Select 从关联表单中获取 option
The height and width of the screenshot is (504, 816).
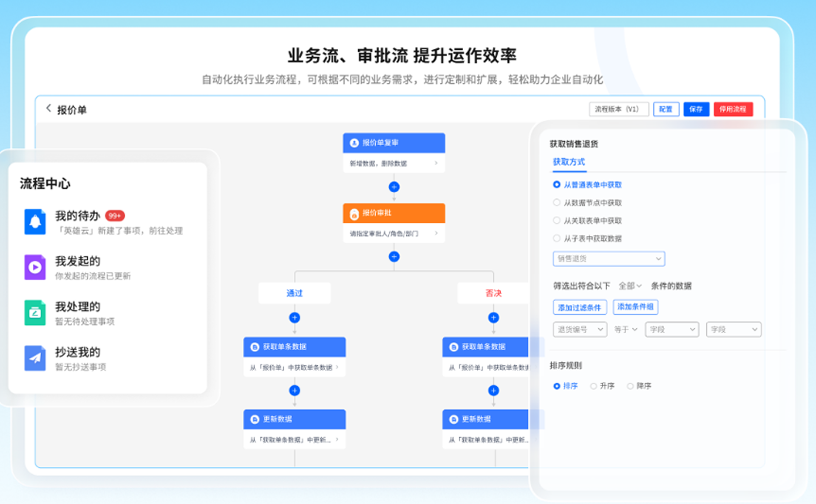pyautogui.click(x=587, y=220)
